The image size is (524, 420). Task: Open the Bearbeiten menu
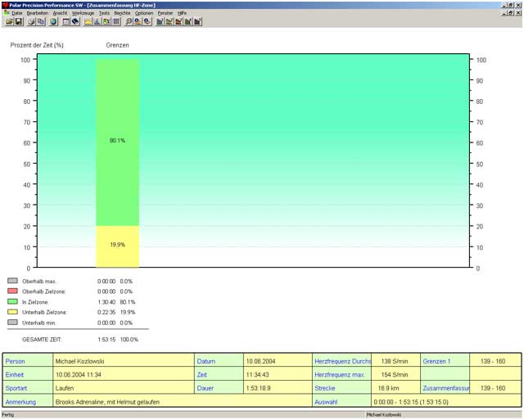(38, 13)
